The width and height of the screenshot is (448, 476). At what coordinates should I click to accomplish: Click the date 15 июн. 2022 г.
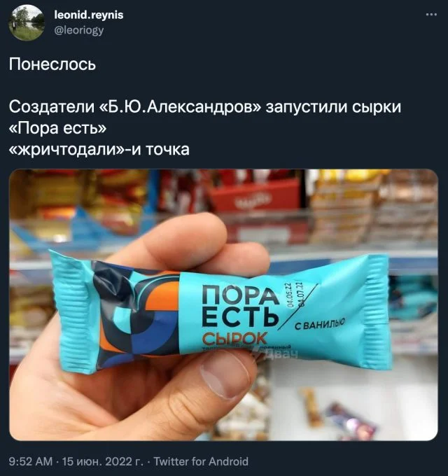click(x=103, y=461)
